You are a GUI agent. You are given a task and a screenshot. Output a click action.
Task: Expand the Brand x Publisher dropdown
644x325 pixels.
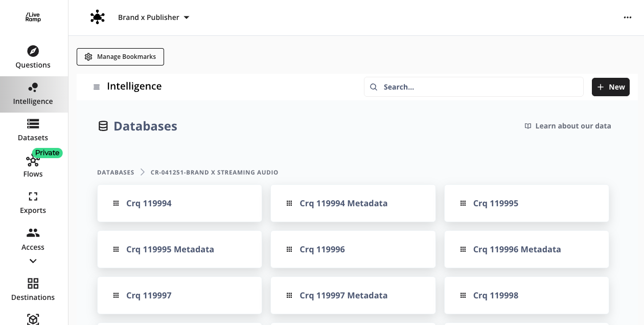click(153, 17)
